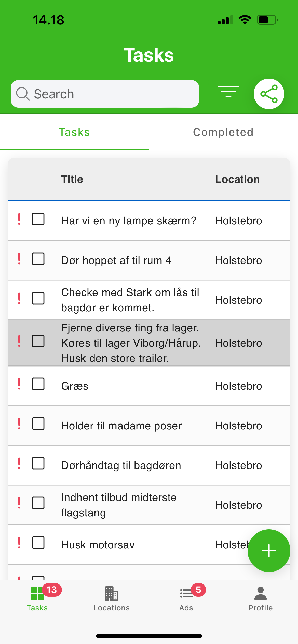The width and height of the screenshot is (298, 644).
Task: Check the 'Har vi en ny lampe skærm?' task
Action: [x=38, y=219]
